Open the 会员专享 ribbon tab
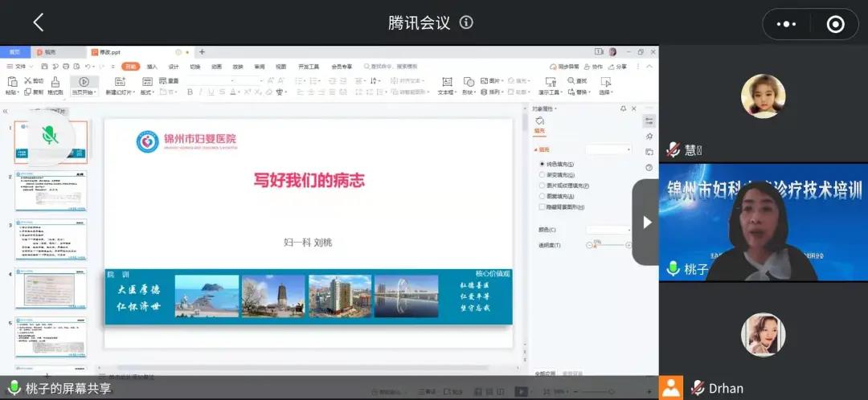The width and height of the screenshot is (868, 400). point(342,67)
